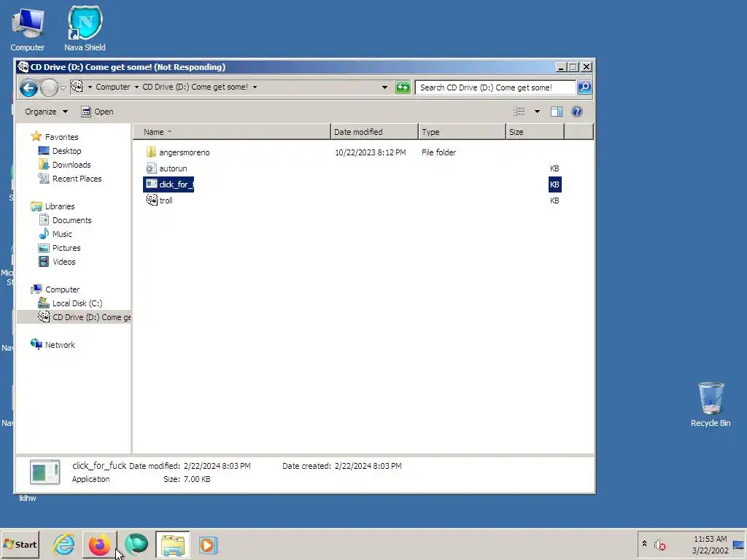Open the Computer desktop icon

pos(28,29)
